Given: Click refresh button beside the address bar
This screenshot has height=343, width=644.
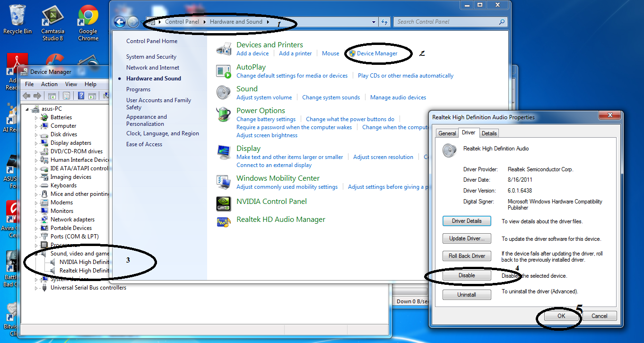Looking at the screenshot, I should 384,22.
